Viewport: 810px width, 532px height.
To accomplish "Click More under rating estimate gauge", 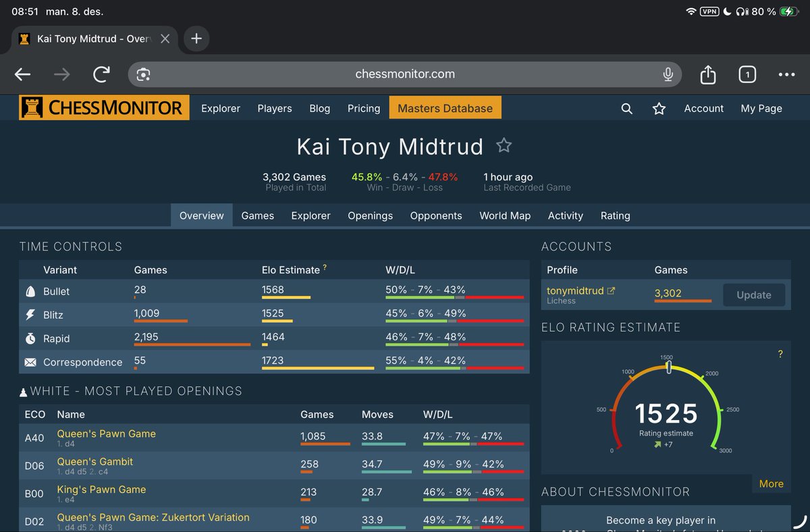I will [771, 484].
